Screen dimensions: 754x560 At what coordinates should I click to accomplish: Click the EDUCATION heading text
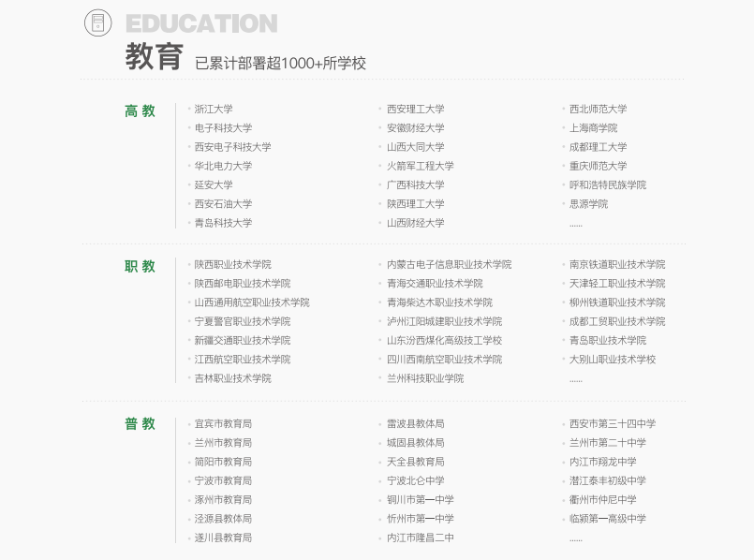(201, 23)
